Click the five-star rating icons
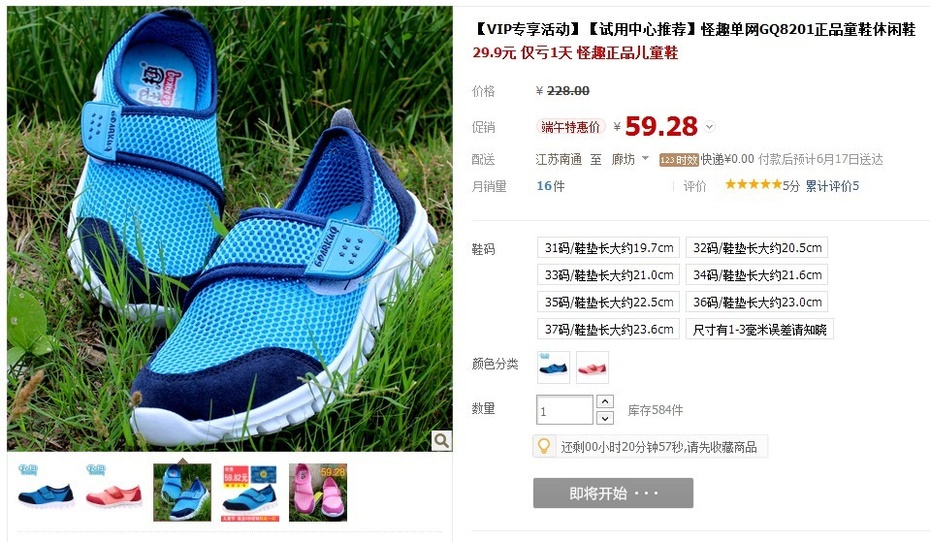The height and width of the screenshot is (542, 930). pyautogui.click(x=753, y=184)
